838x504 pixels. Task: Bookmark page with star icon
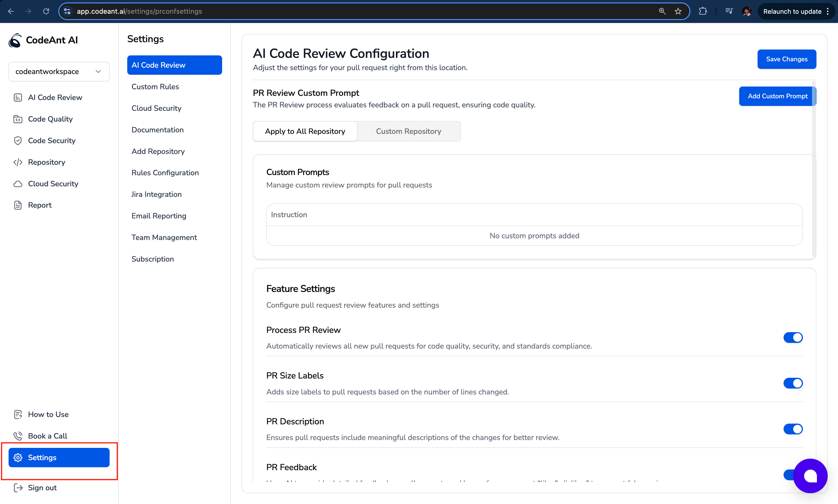tap(678, 11)
